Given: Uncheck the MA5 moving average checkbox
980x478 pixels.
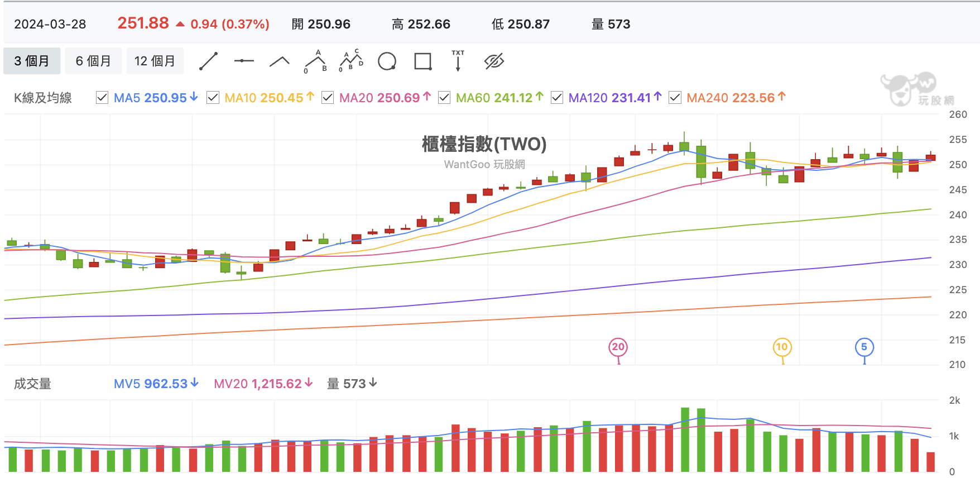Looking at the screenshot, I should point(102,98).
